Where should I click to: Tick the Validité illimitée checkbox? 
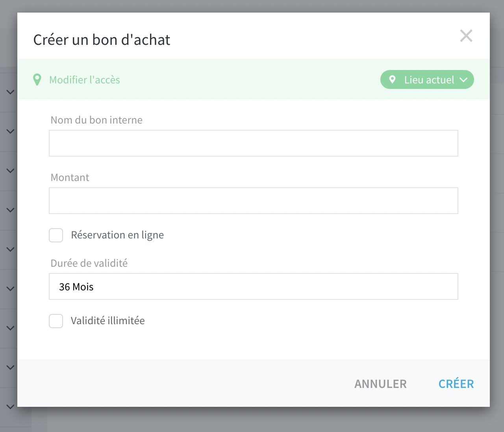56,321
